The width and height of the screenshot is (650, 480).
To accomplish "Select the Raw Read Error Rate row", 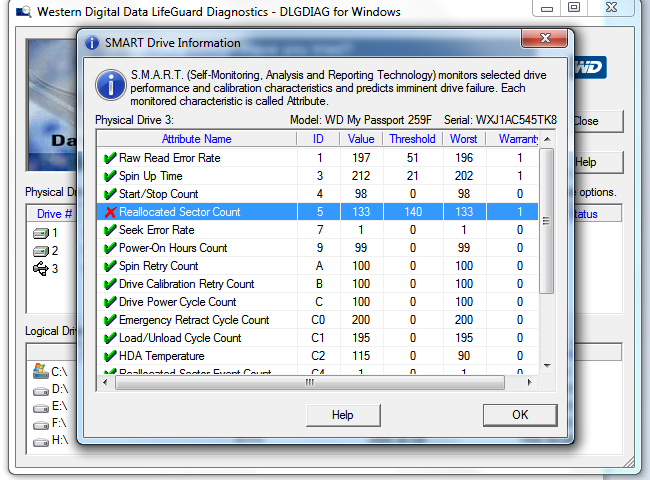I will 318,158.
